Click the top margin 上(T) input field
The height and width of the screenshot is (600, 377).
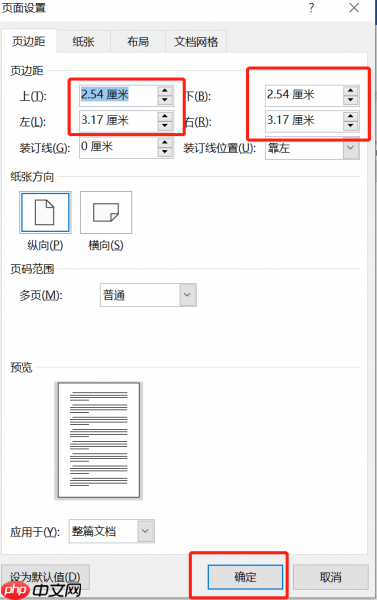[119, 95]
